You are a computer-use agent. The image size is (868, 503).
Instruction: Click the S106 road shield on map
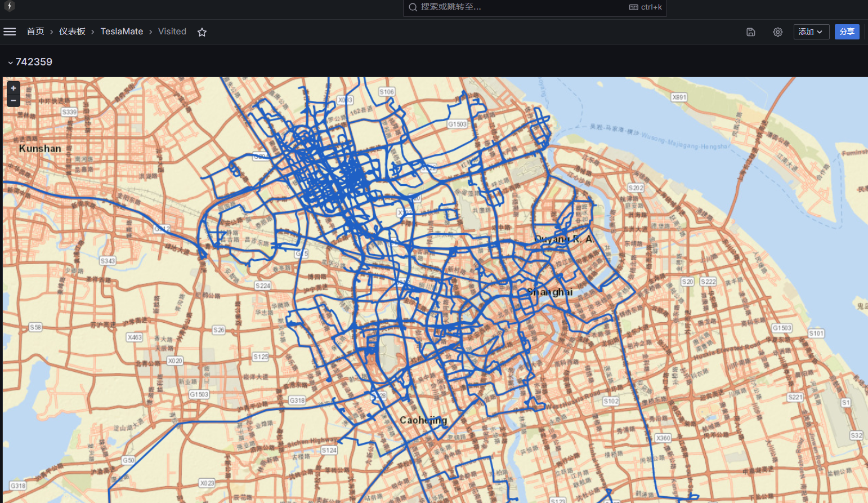(387, 92)
